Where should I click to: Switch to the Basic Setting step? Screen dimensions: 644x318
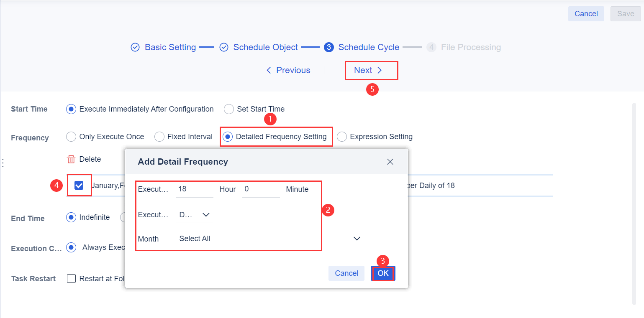point(170,47)
